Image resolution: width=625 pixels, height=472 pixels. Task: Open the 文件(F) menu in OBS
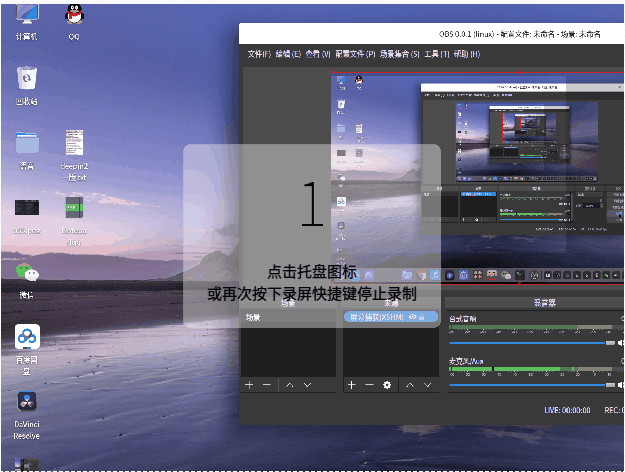[259, 54]
